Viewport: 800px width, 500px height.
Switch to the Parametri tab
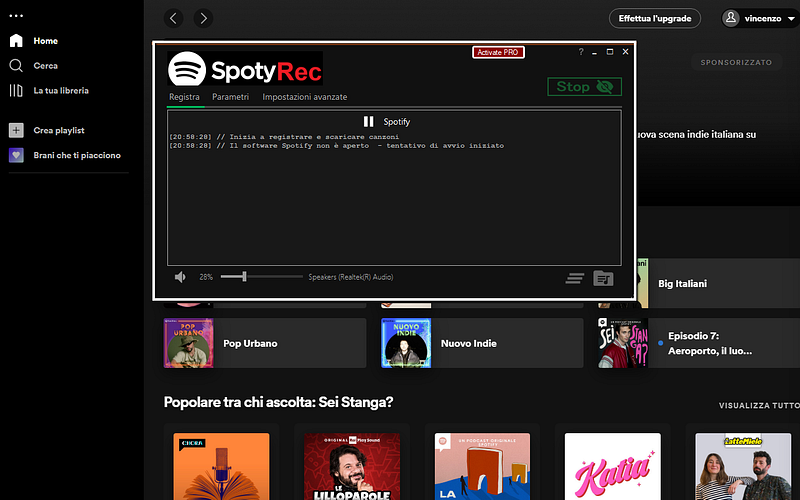[231, 97]
